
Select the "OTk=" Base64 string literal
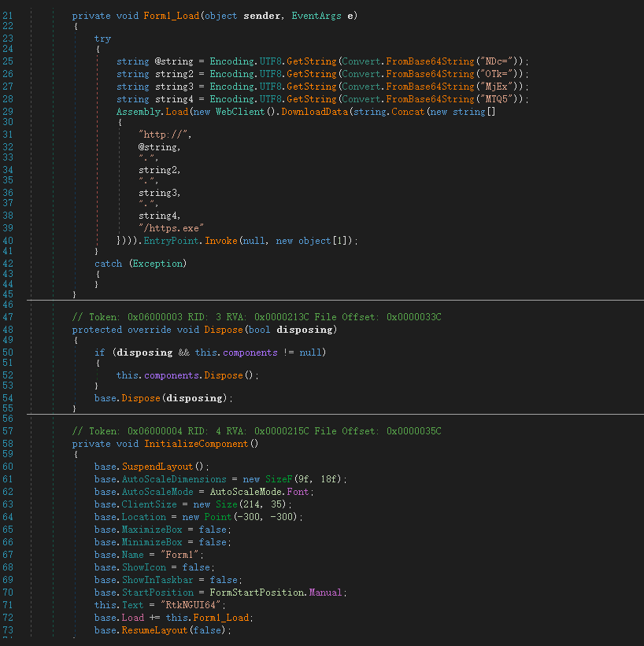pyautogui.click(x=498, y=74)
